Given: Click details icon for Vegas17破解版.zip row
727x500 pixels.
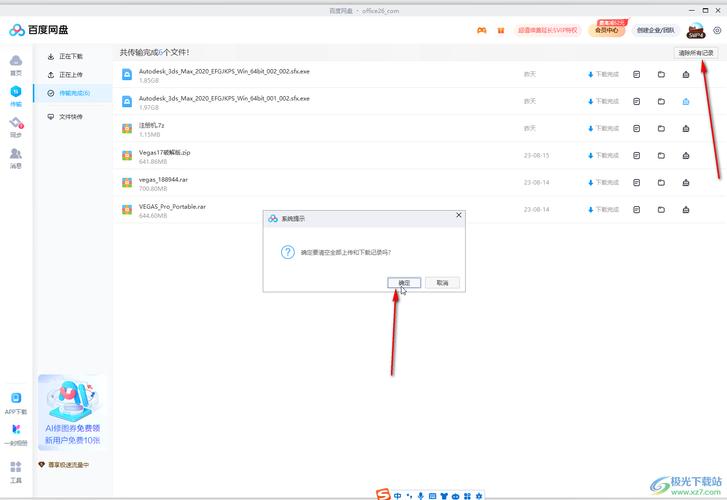Looking at the screenshot, I should [637, 155].
